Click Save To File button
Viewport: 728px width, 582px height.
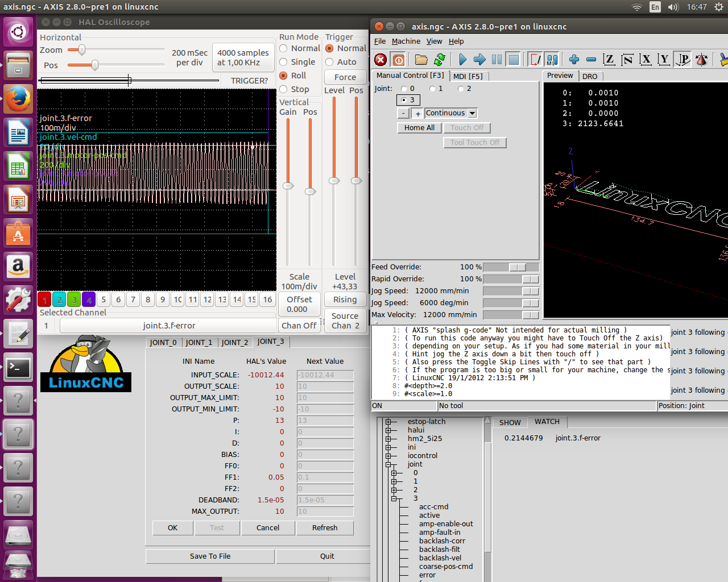[210, 556]
